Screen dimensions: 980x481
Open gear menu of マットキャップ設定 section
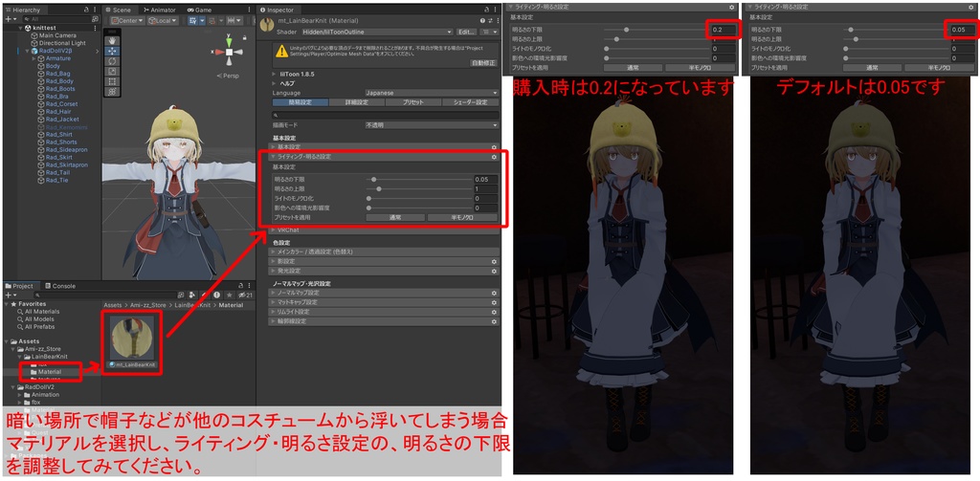point(494,302)
